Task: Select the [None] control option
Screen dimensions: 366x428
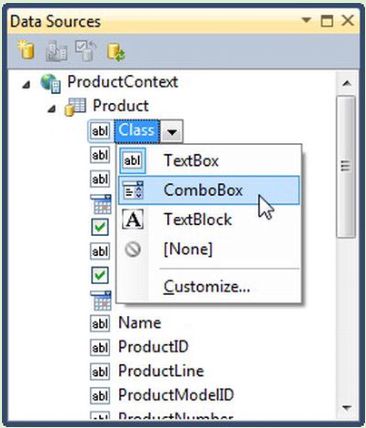Action: 209,249
